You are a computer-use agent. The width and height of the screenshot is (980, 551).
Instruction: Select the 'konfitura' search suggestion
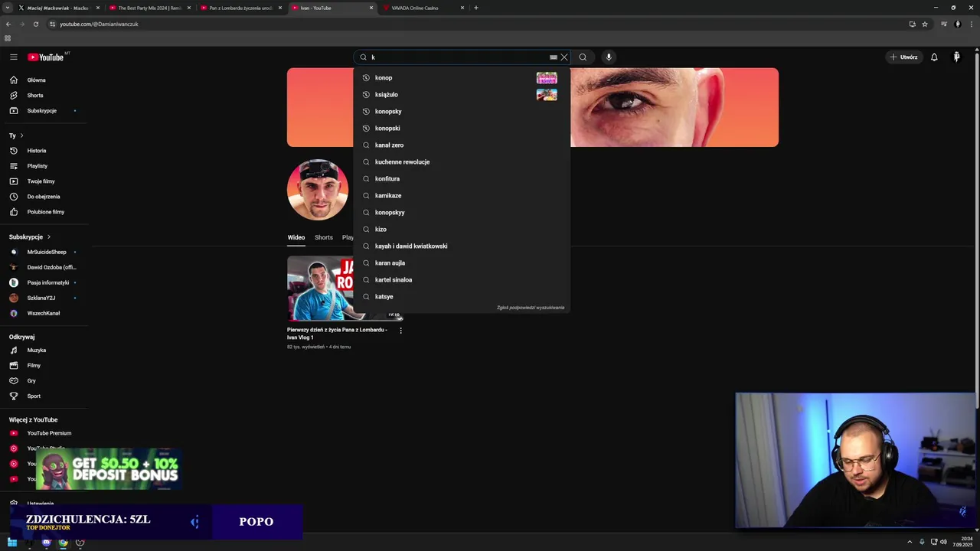click(462, 179)
